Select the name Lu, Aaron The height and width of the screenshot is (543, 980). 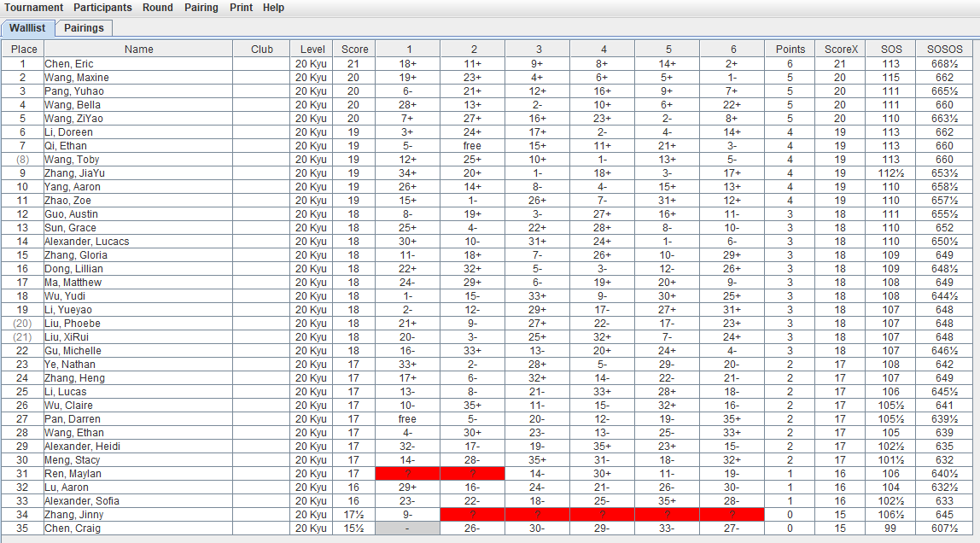(67, 488)
